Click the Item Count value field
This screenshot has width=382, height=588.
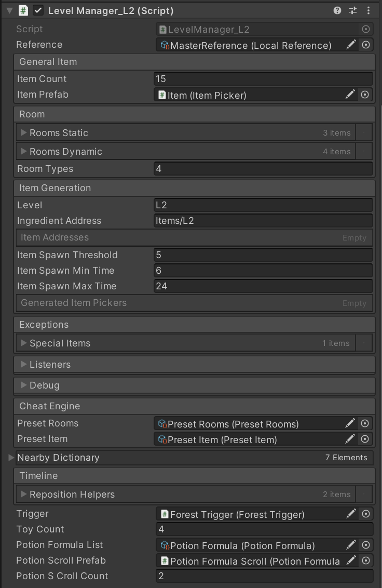[263, 79]
